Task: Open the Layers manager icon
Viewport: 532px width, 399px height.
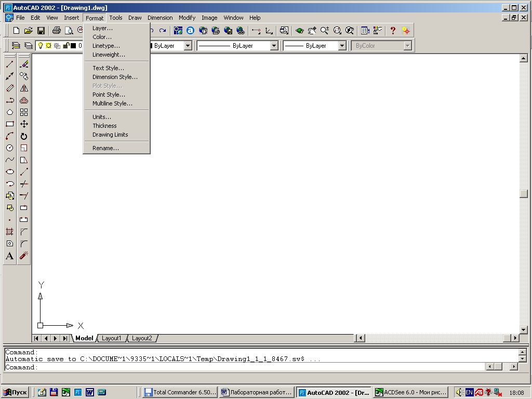Action: pyautogui.click(x=16, y=46)
